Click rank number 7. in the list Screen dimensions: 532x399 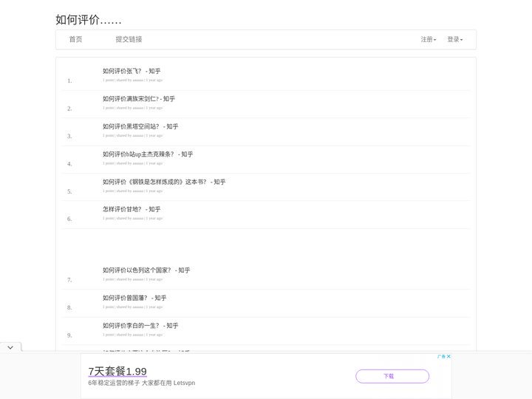pos(69,280)
